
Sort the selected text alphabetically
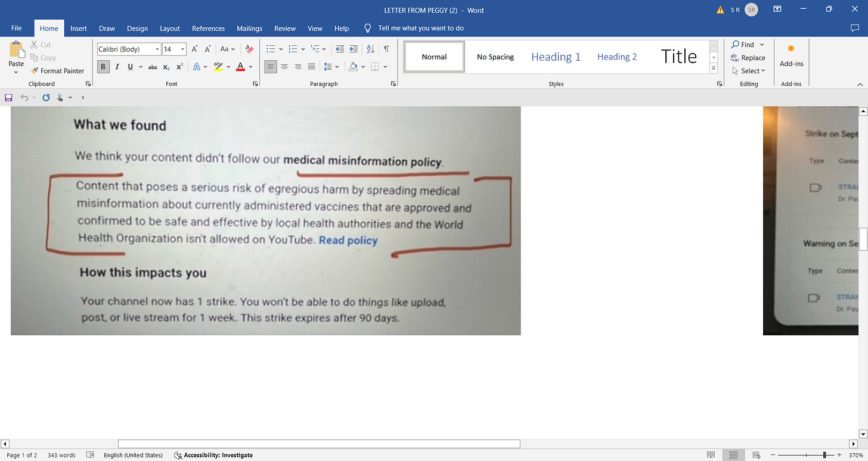click(370, 49)
